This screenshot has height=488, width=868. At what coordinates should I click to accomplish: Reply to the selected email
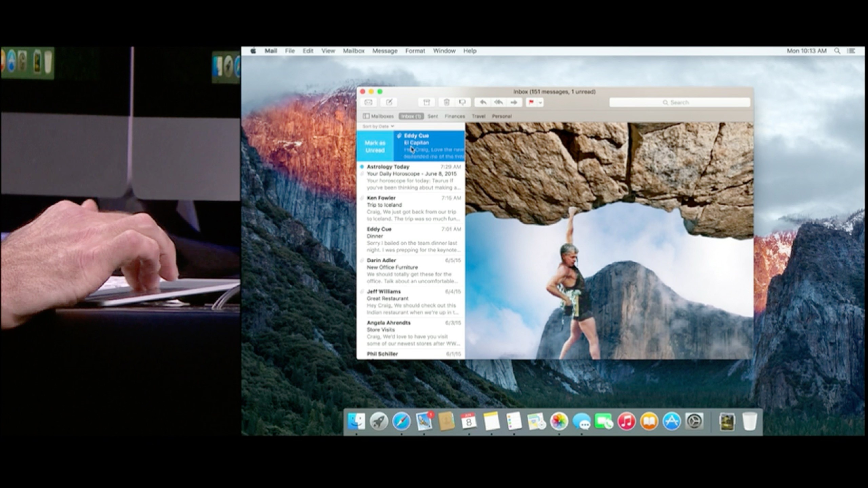483,102
